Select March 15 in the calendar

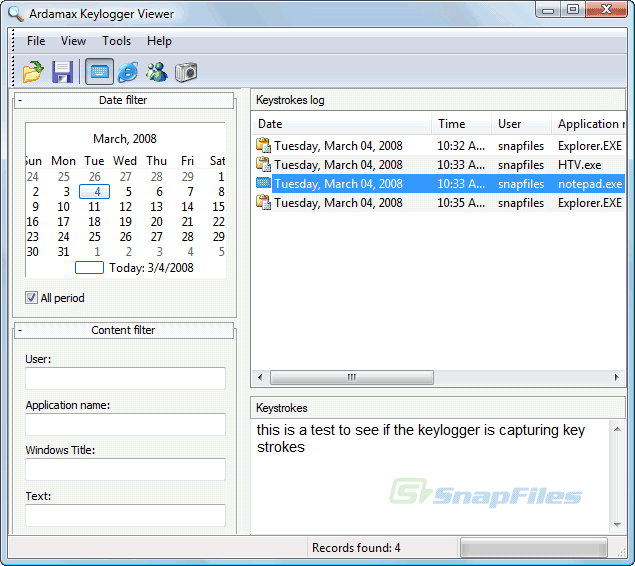pos(218,206)
